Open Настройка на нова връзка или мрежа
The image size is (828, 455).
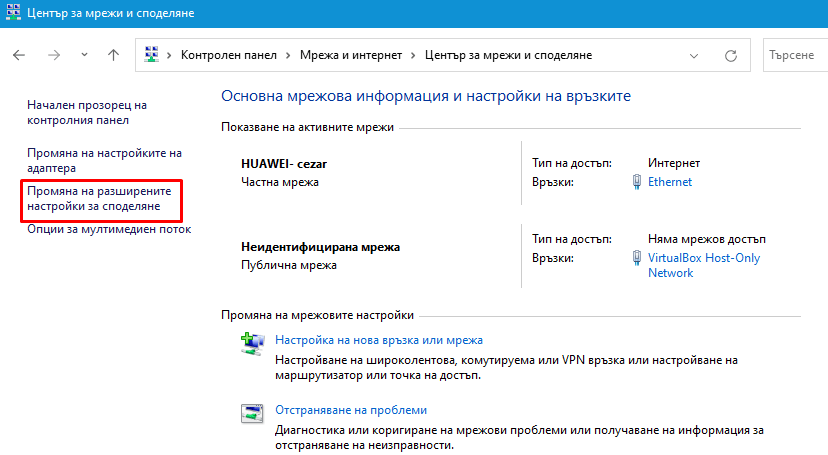[379, 340]
